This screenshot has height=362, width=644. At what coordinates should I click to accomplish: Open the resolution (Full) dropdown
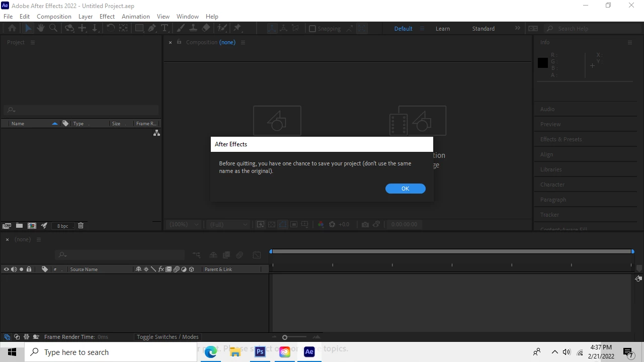click(x=229, y=224)
